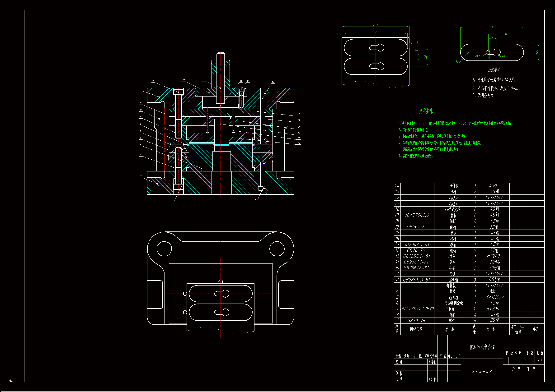Click the 备注 column header
Image resolution: width=555 pixels, height=392 pixels.
pos(536,329)
